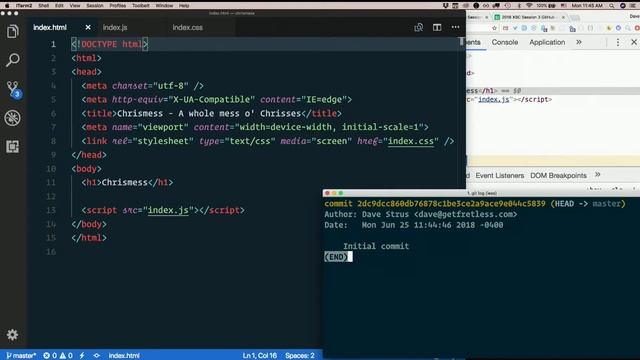Viewport: 640px width, 360px height.
Task: Click the Wi-Fi icon in menu bar
Action: (x=529, y=6)
